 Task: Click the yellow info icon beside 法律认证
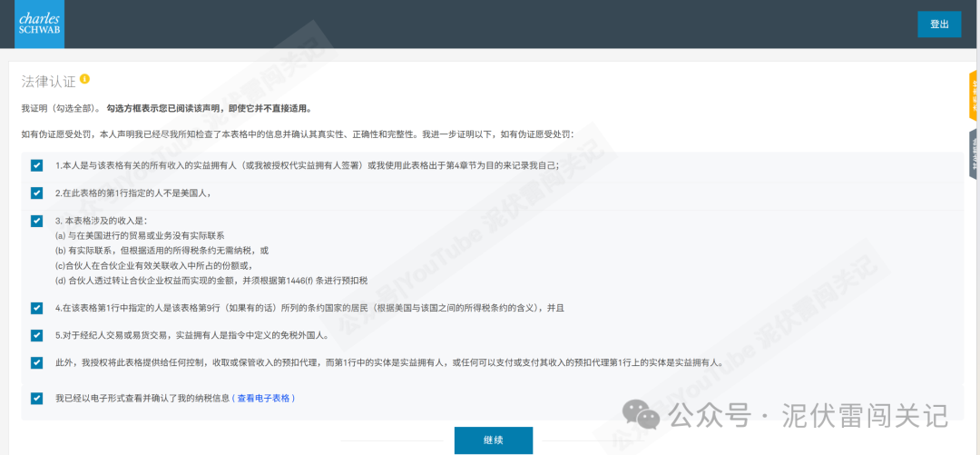pos(85,80)
